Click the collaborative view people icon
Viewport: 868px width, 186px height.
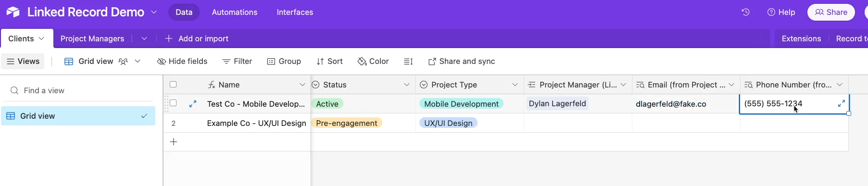click(123, 62)
